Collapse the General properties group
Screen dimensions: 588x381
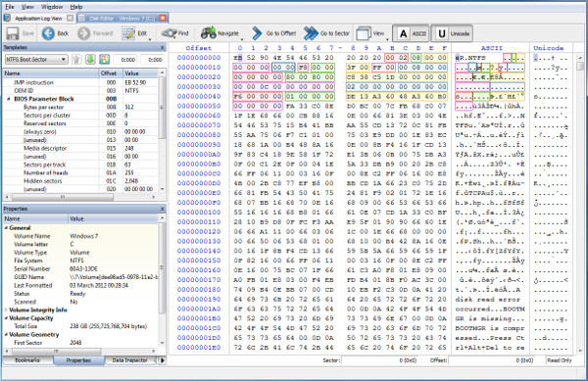[x=6, y=228]
